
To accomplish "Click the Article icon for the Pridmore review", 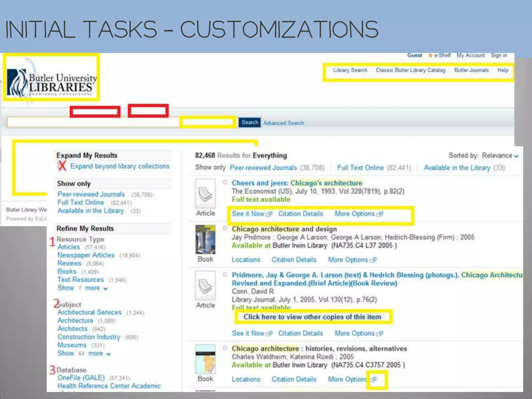I will [205, 285].
